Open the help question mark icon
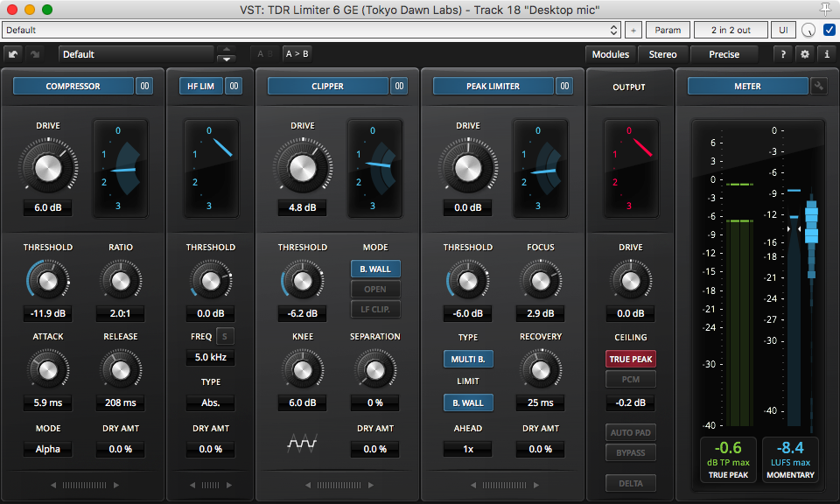Image resolution: width=840 pixels, height=504 pixels. coord(783,54)
